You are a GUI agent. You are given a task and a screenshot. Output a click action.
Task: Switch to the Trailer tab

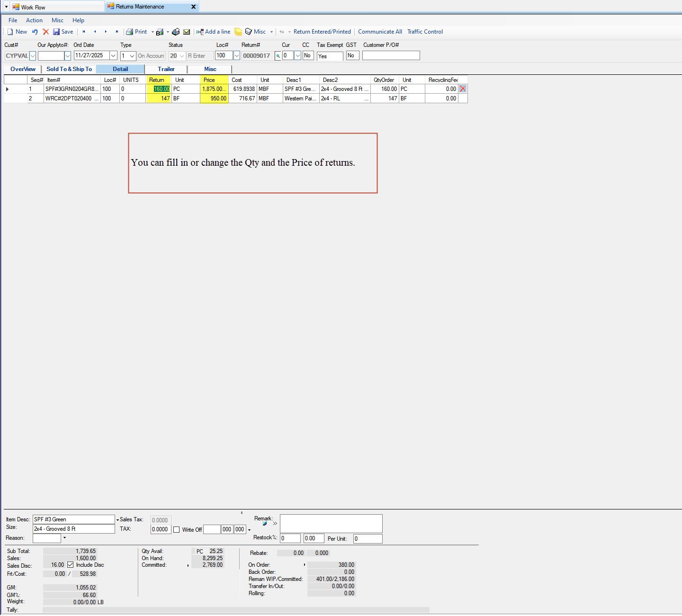tap(166, 69)
